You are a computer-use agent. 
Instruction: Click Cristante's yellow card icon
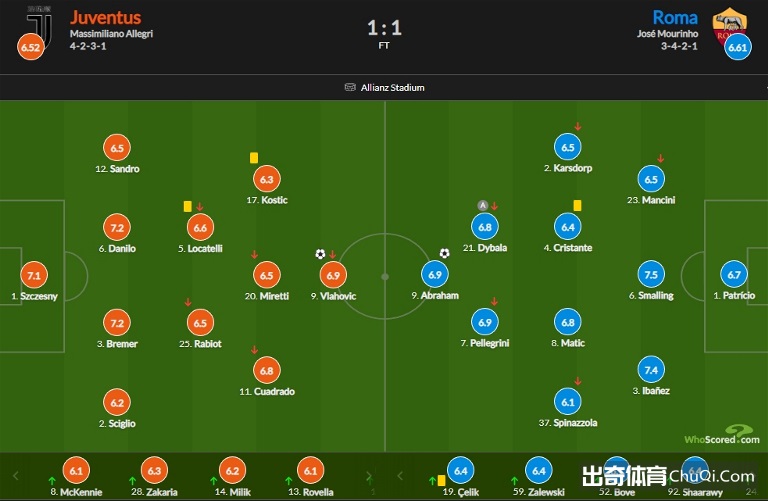(x=577, y=206)
